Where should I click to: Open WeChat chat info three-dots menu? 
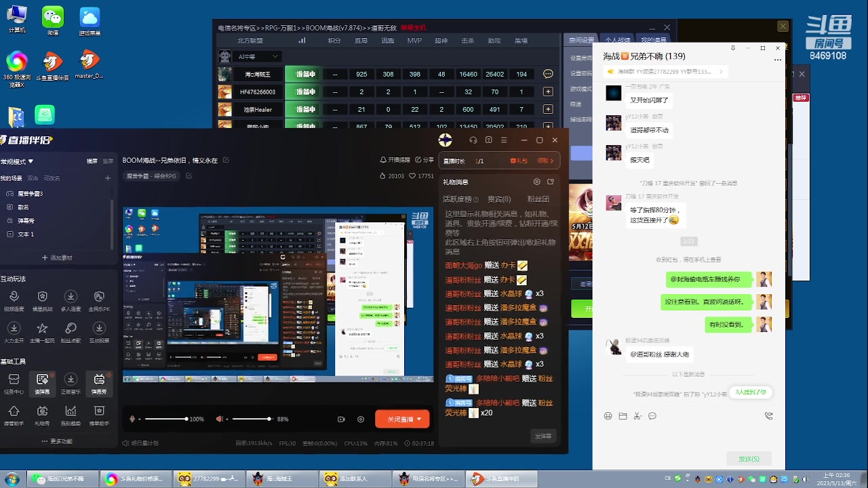pos(778,60)
